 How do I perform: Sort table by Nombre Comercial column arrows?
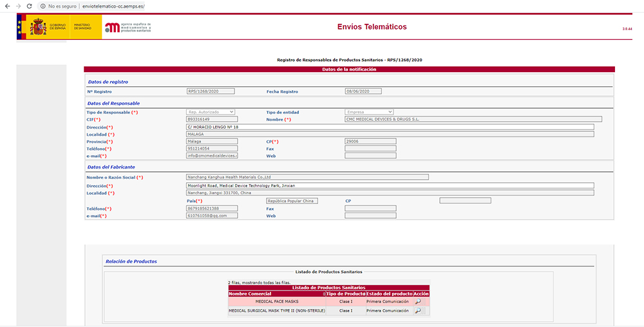coord(324,294)
